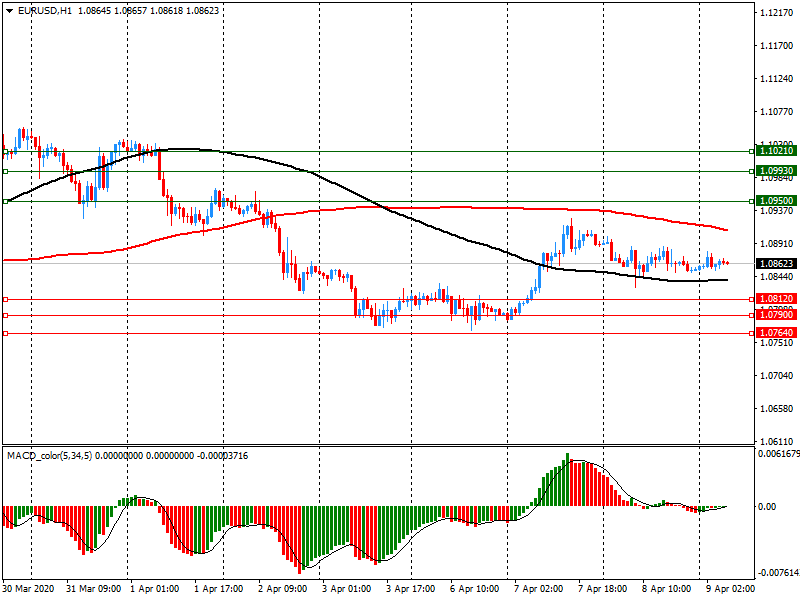Click the 9 Apr 02:00 time label

[730, 589]
